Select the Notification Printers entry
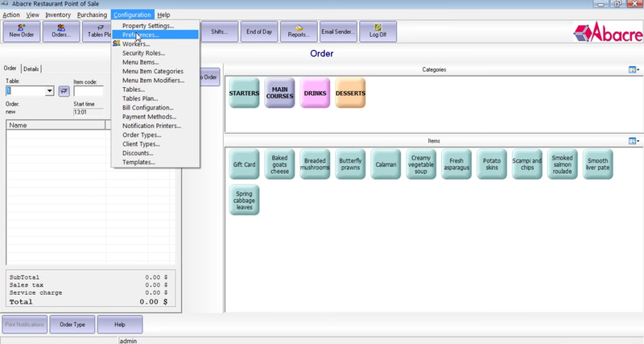Image resolution: width=644 pixels, height=344 pixels. click(155, 126)
